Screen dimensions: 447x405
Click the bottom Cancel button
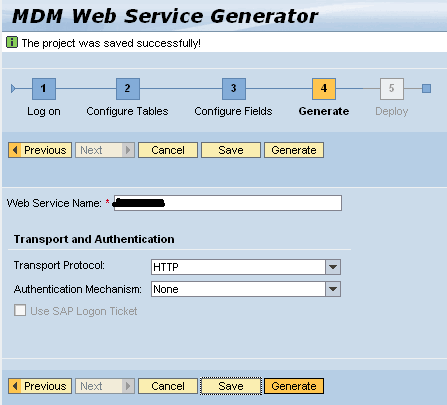tap(168, 386)
